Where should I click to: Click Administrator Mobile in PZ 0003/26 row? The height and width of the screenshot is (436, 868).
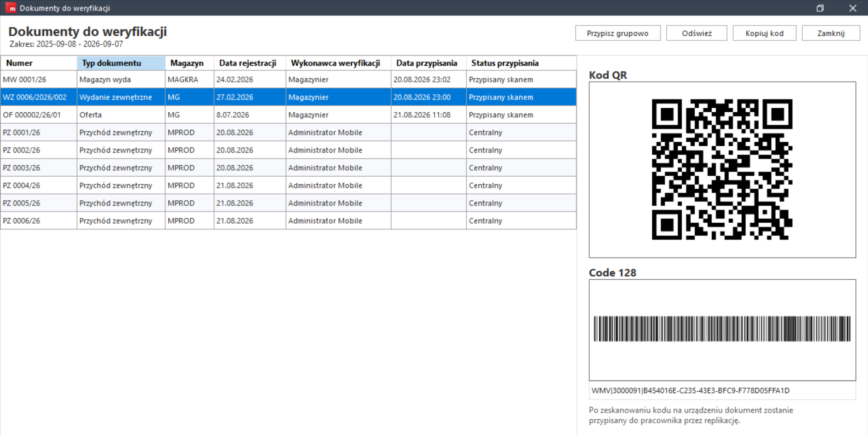point(339,168)
